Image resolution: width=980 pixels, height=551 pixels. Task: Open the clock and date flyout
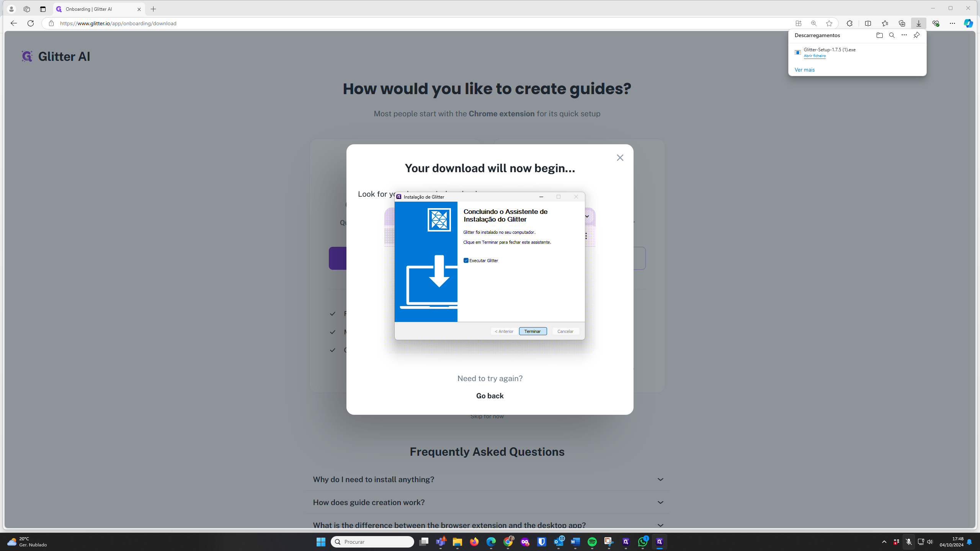951,542
